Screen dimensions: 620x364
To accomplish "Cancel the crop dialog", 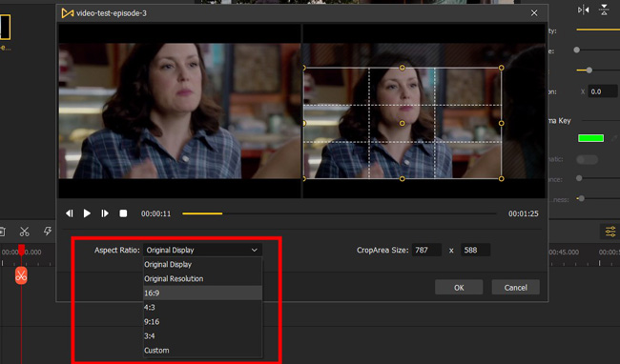I will (x=516, y=288).
